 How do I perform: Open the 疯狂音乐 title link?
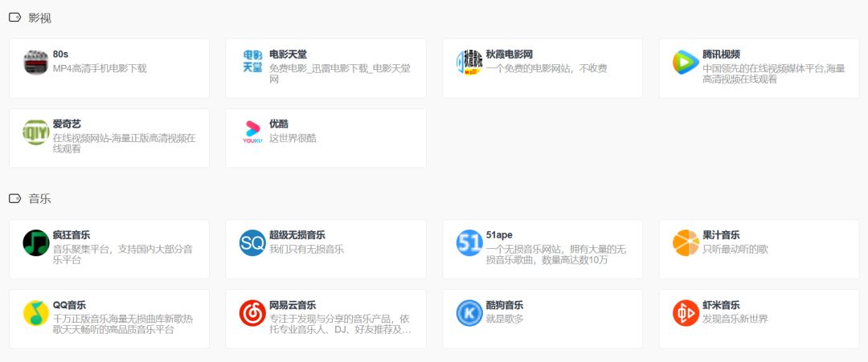click(x=72, y=235)
